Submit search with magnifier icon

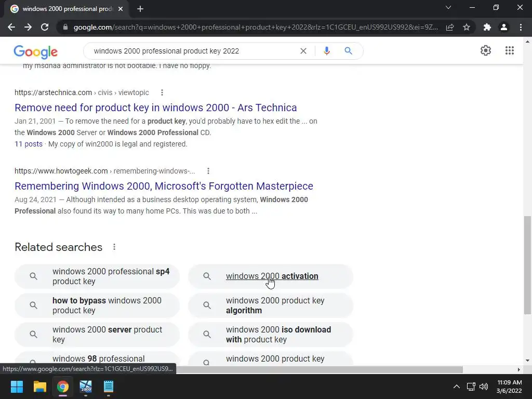pyautogui.click(x=348, y=51)
